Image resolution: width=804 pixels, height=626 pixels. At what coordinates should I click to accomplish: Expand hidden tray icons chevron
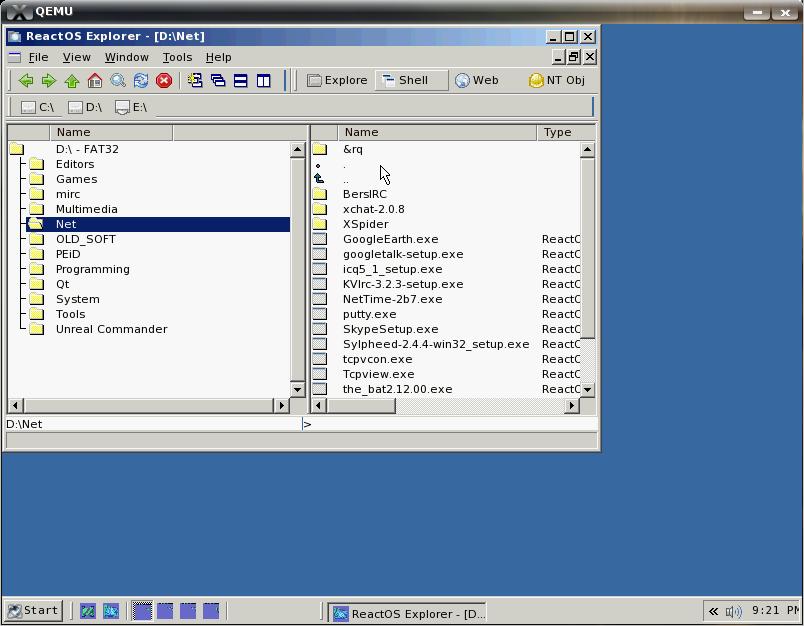tap(713, 611)
